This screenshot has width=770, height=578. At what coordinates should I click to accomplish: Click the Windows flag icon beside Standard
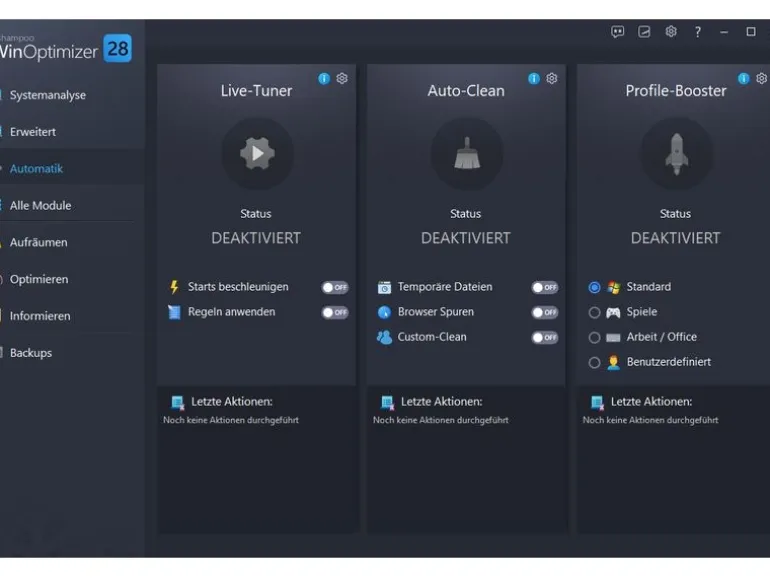(x=613, y=287)
